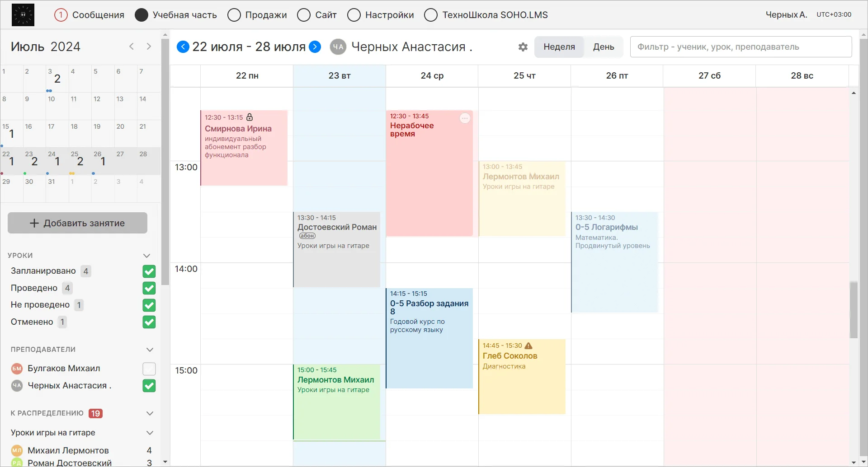Open the Продажи menu
This screenshot has height=467, width=868.
tap(257, 15)
